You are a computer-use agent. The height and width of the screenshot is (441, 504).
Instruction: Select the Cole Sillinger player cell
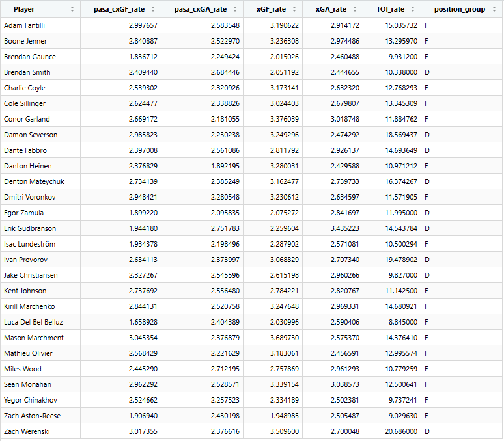pos(40,103)
